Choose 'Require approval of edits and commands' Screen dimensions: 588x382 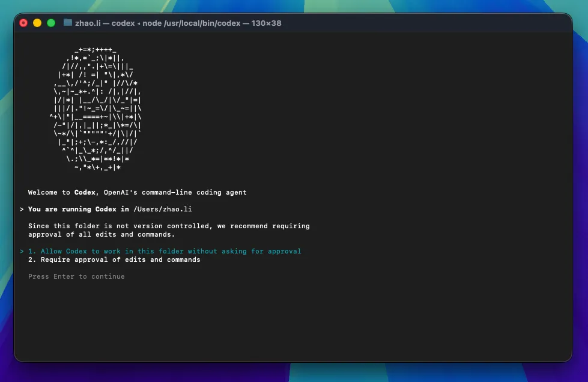tap(120, 259)
